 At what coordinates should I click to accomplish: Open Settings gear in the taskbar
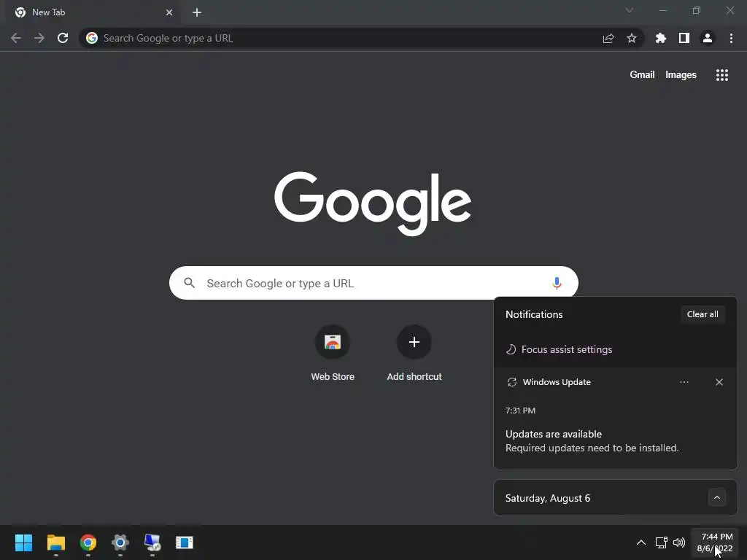(x=120, y=542)
